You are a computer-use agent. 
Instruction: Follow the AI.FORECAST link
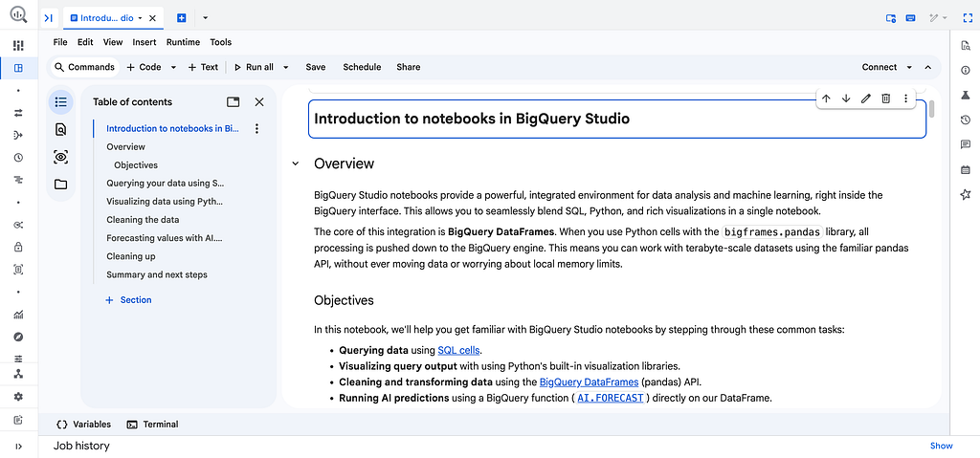click(610, 398)
